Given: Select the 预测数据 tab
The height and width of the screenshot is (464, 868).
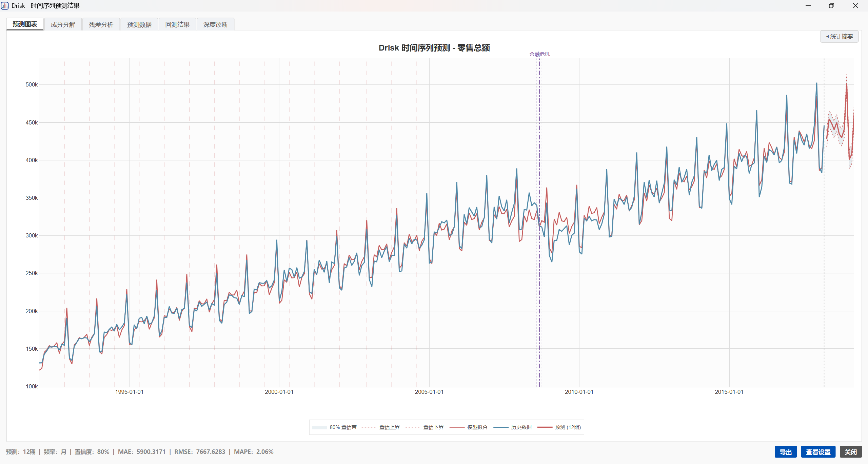Looking at the screenshot, I should 139,24.
